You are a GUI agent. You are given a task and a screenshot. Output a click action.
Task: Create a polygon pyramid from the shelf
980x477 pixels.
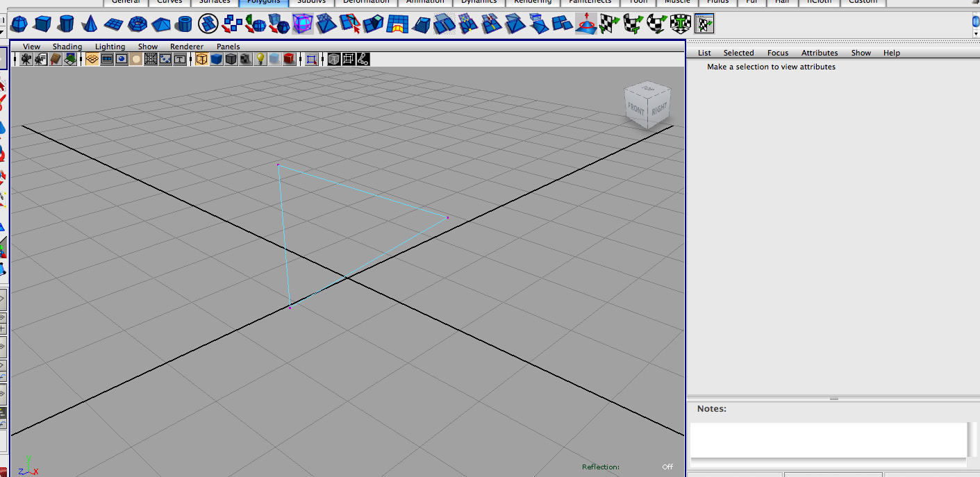(x=160, y=25)
